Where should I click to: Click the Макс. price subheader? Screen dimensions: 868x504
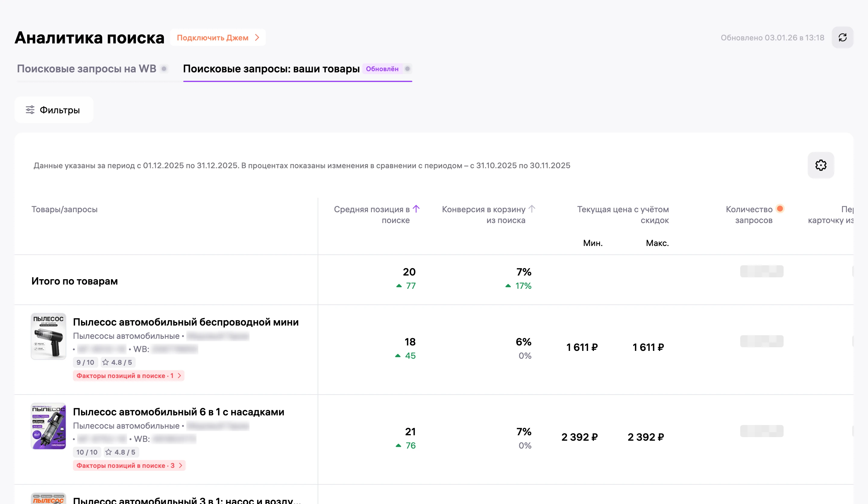(x=657, y=243)
